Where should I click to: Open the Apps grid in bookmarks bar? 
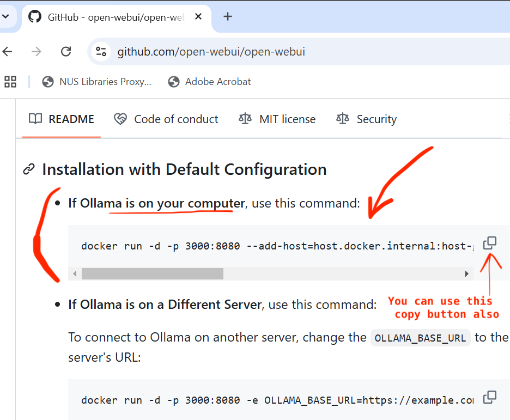click(10, 82)
